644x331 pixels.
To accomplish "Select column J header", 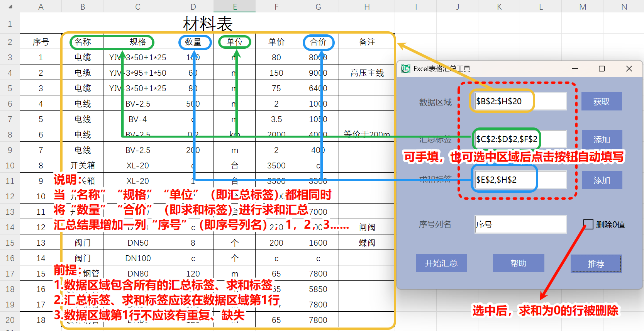I will [458, 7].
